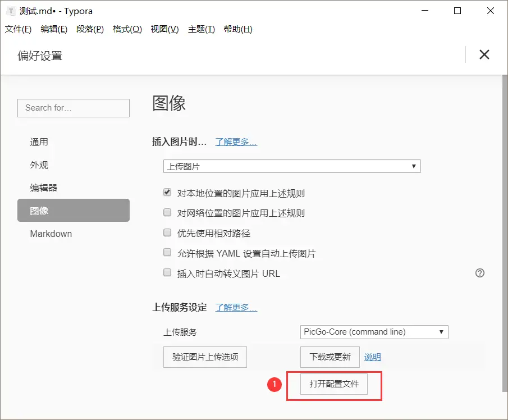Open the 编辑(E) menu

pos(54,29)
